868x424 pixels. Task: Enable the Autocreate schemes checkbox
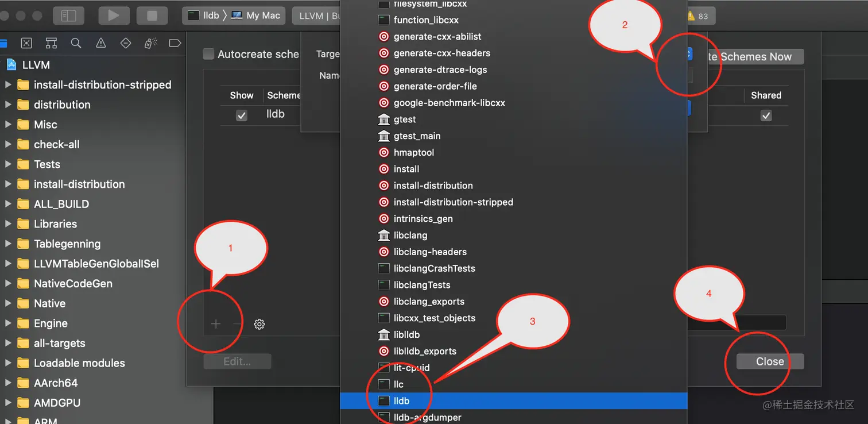209,54
